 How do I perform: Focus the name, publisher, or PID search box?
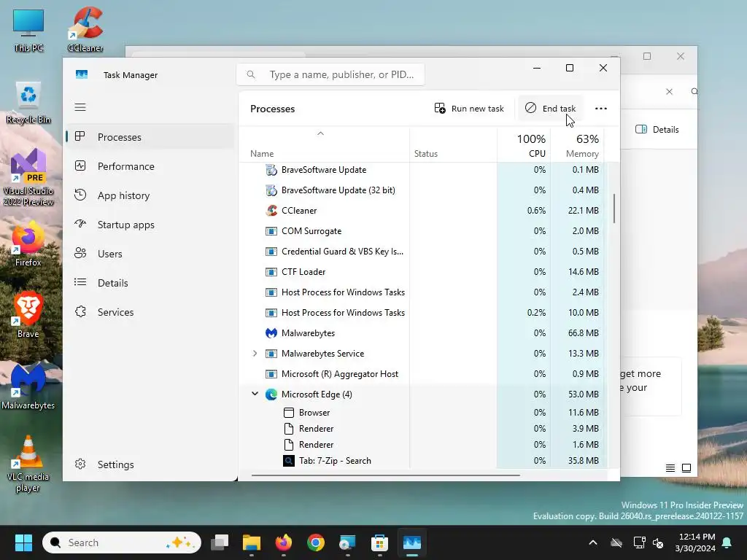[x=330, y=75]
